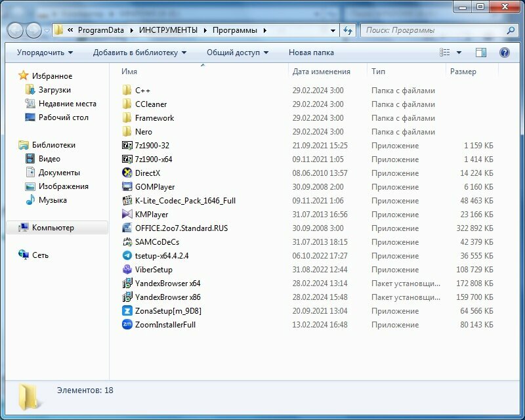Click the YandexBrowser x64 package icon
525x420 pixels.
point(127,283)
